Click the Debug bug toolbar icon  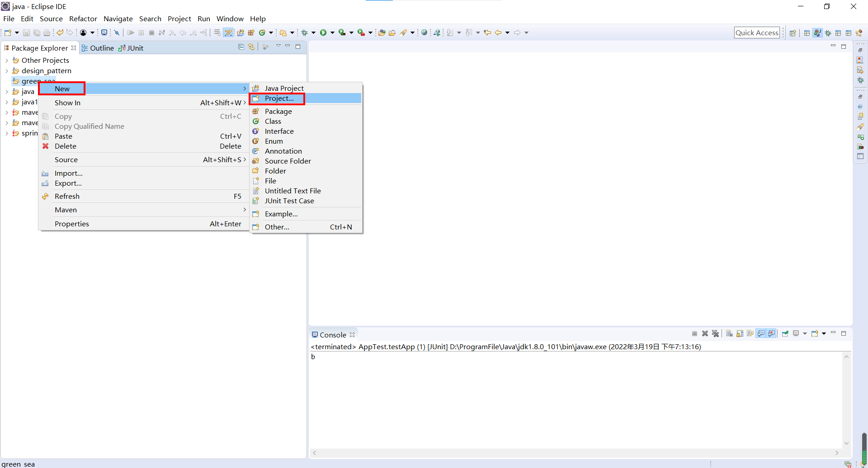click(x=305, y=33)
